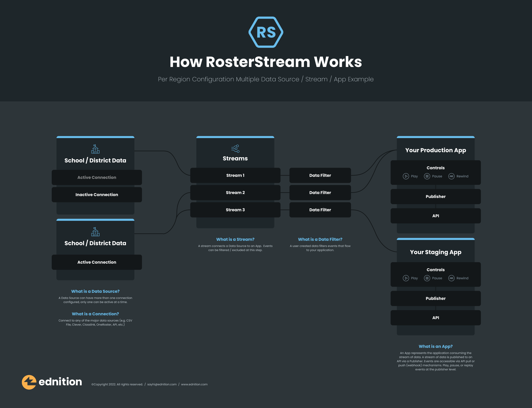The image size is (532, 408).
Task: Open the www.ednition.com link
Action: click(194, 384)
